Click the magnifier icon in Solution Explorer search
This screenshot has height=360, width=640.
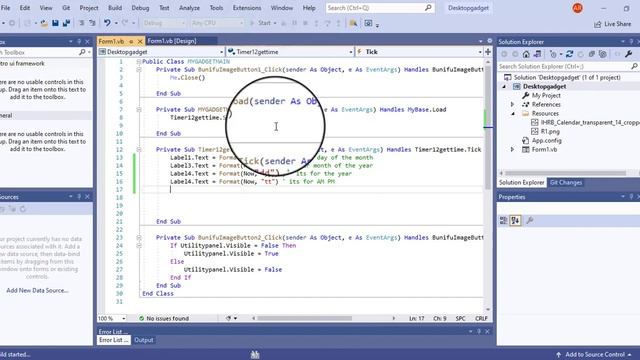[634, 66]
